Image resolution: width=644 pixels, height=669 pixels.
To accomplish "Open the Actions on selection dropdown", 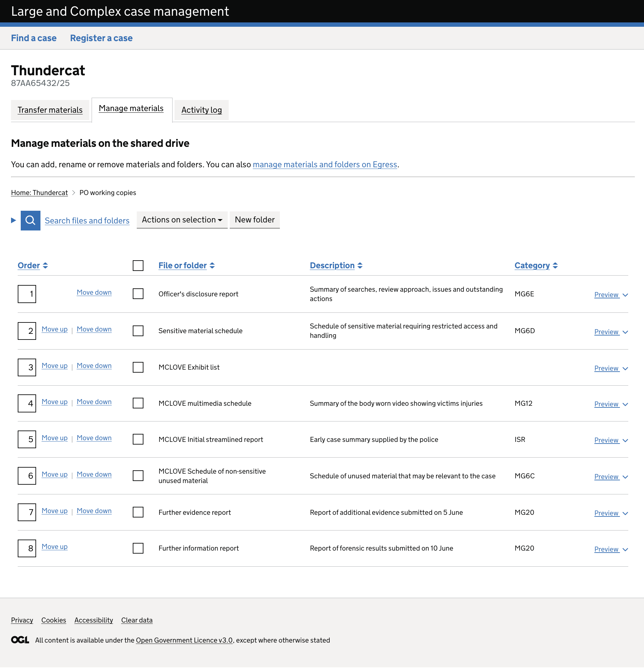I will tap(182, 220).
